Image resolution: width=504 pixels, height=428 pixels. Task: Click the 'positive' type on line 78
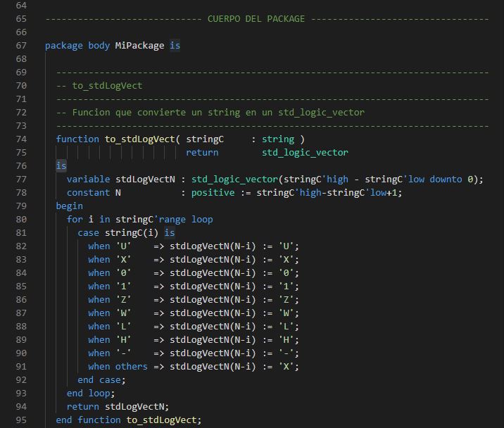pyautogui.click(x=213, y=193)
